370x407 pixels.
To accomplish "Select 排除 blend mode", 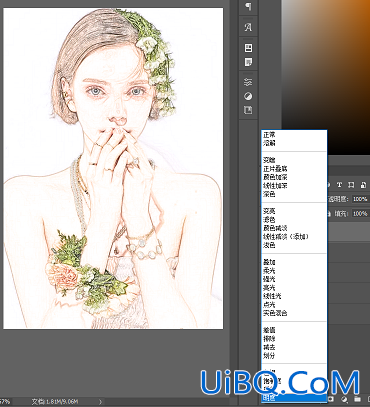I will pos(269,339).
